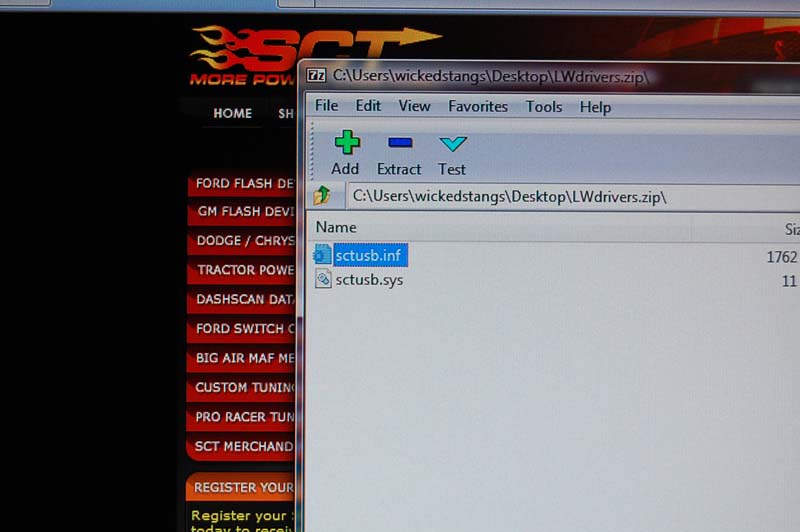Click the HOME link on SCT website
This screenshot has height=532, width=800.
point(232,113)
